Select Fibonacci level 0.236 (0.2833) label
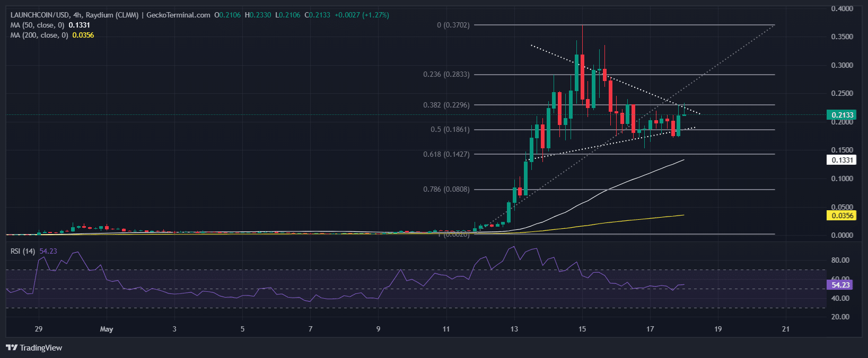This screenshot has height=358, width=868. [446, 74]
